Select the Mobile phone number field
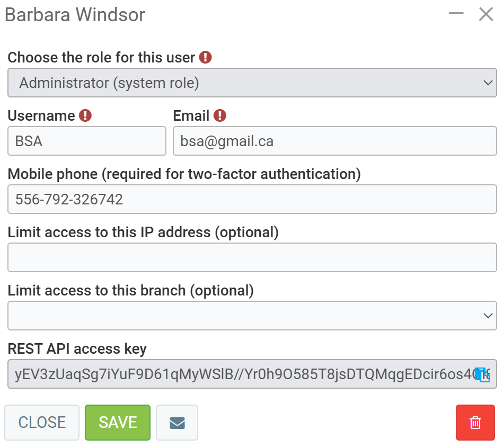The height and width of the screenshot is (448, 503). point(252,199)
